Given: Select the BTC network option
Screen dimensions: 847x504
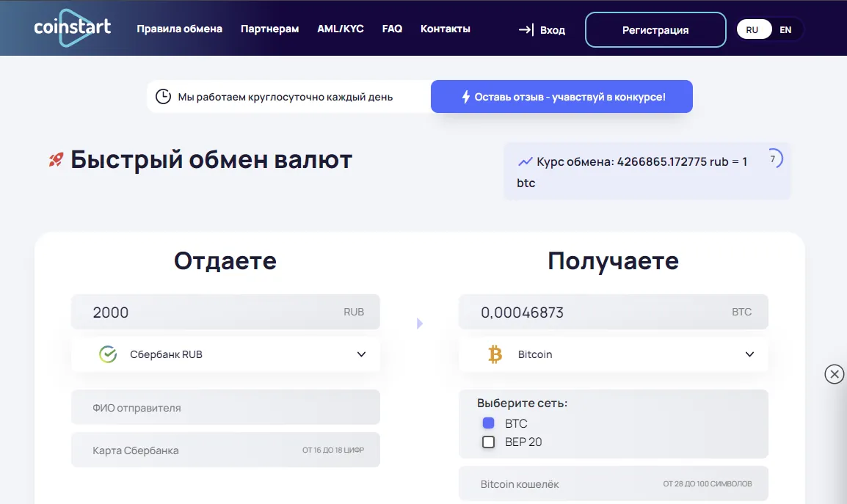Looking at the screenshot, I should 489,423.
